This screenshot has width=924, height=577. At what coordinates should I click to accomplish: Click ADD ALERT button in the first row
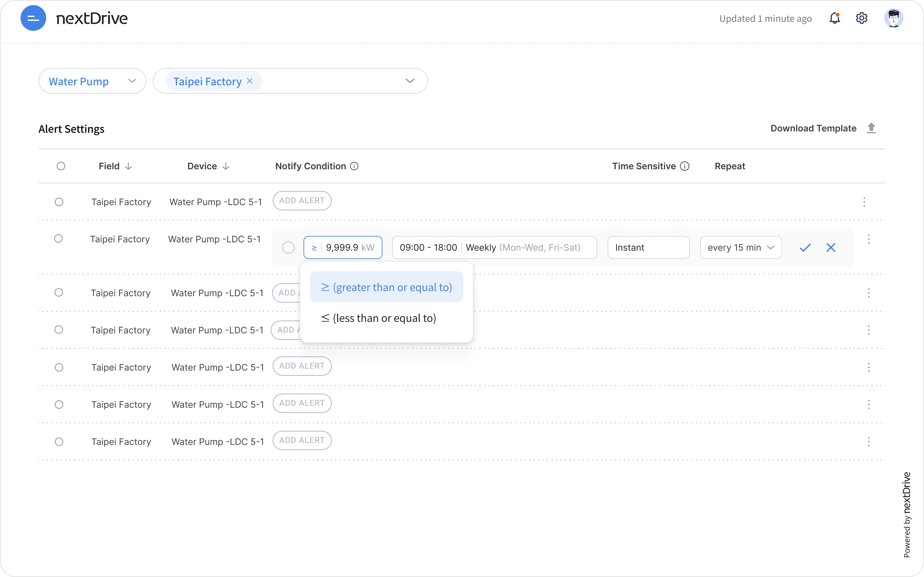pyautogui.click(x=302, y=201)
